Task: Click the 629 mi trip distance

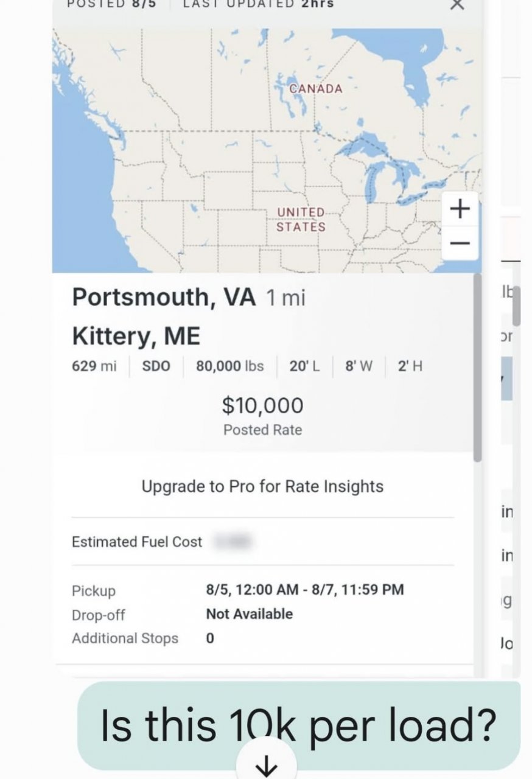Action: [x=94, y=366]
